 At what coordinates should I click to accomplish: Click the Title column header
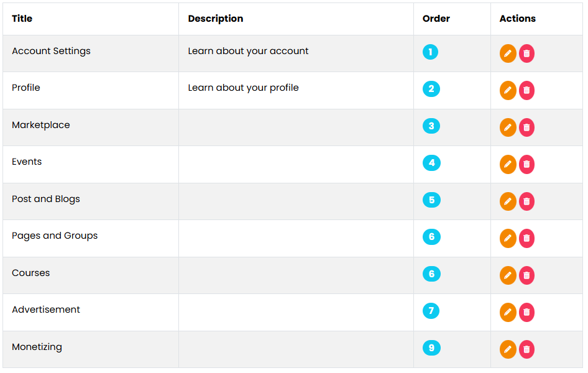pyautogui.click(x=22, y=19)
